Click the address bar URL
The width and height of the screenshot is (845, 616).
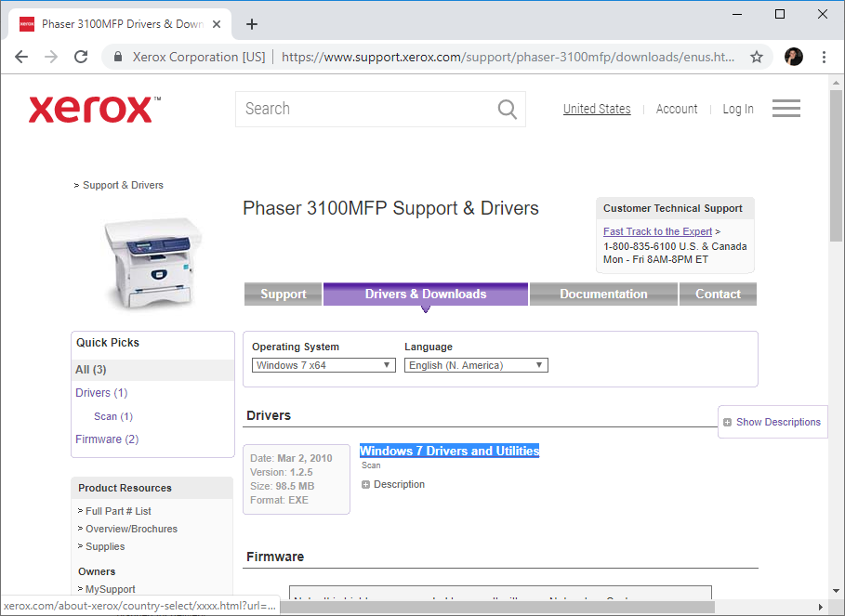[x=508, y=57]
